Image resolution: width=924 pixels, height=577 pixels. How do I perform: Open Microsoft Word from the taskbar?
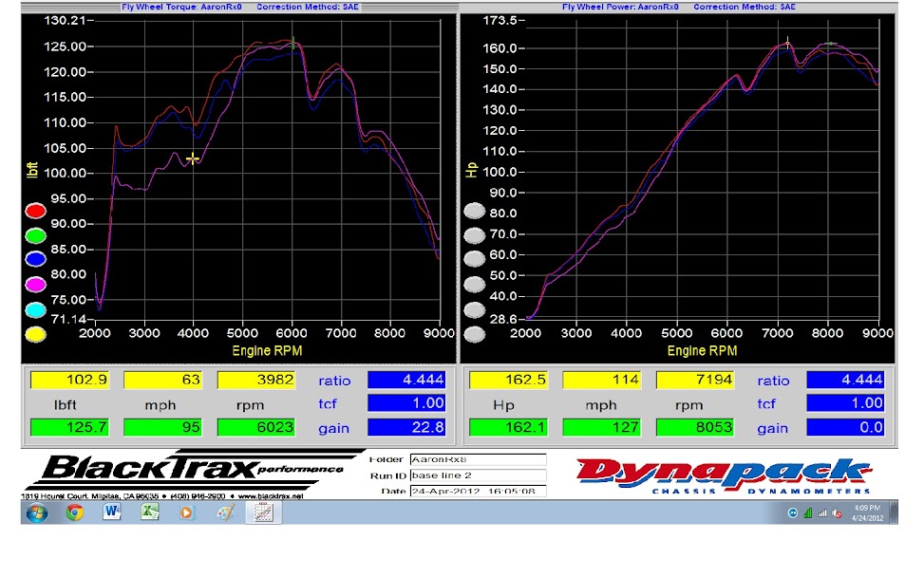pyautogui.click(x=113, y=512)
